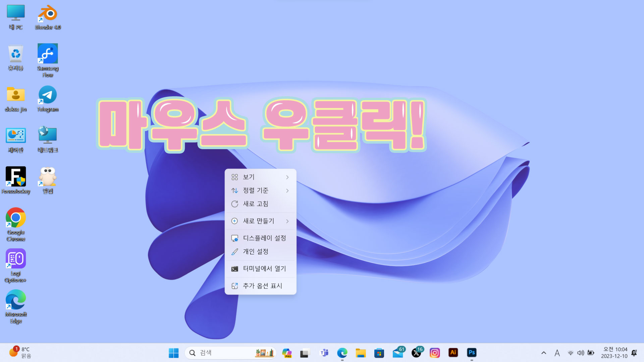Select 새로 고침 in the context menu

pyautogui.click(x=256, y=204)
